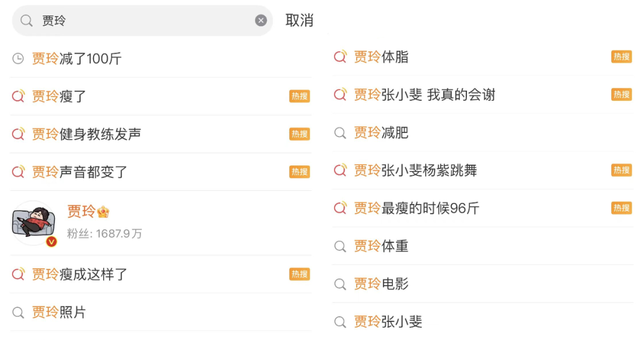Select suggestion 贾玲健身教练发声
644x340 pixels.
tap(86, 134)
